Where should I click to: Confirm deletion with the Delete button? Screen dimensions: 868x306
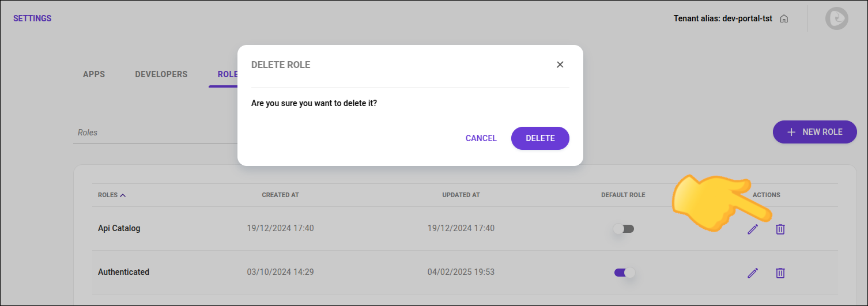pyautogui.click(x=540, y=138)
